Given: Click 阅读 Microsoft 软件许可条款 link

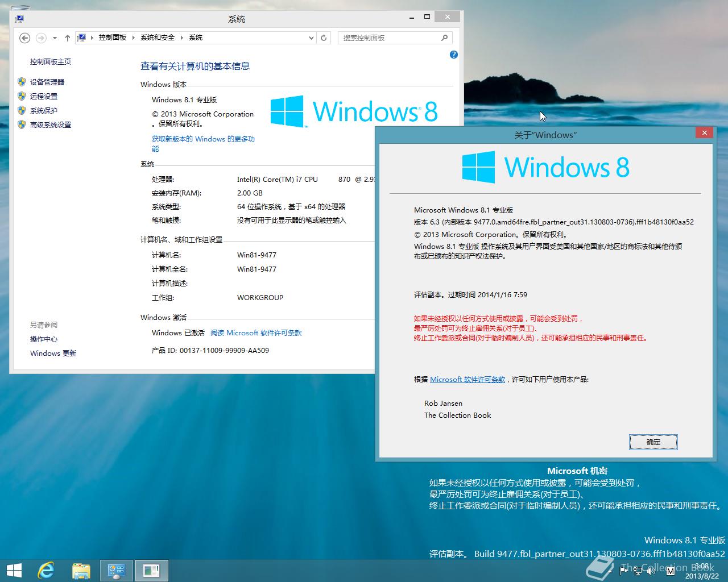Looking at the screenshot, I should pos(256,333).
